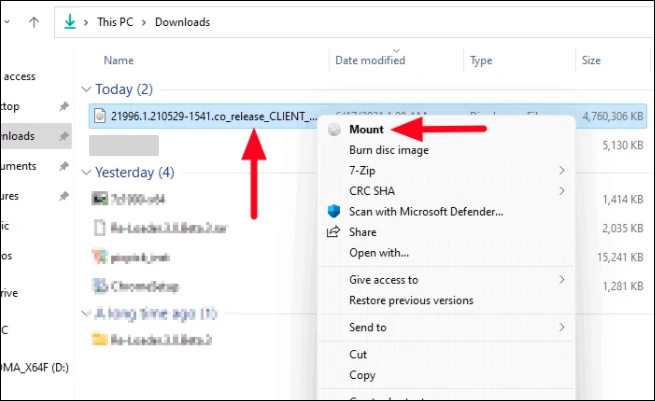Viewport: 655px width, 401px height.
Task: Collapse the Today (2) group
Action: click(x=88, y=89)
